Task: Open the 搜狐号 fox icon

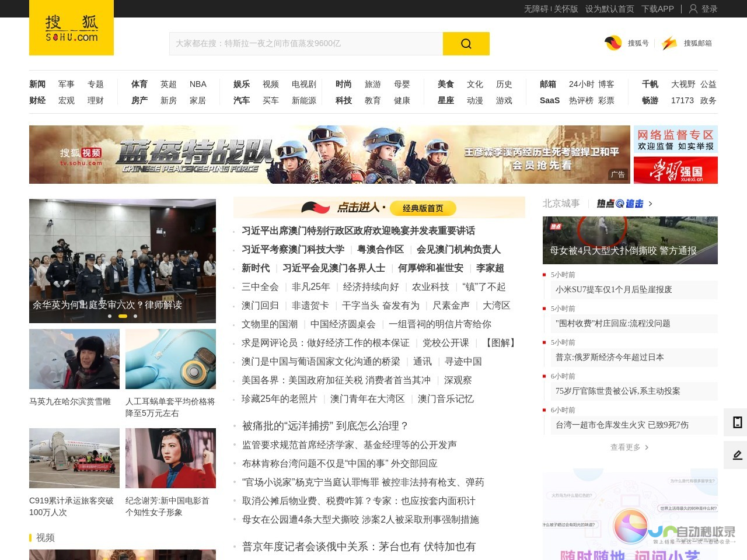Action: point(613,43)
